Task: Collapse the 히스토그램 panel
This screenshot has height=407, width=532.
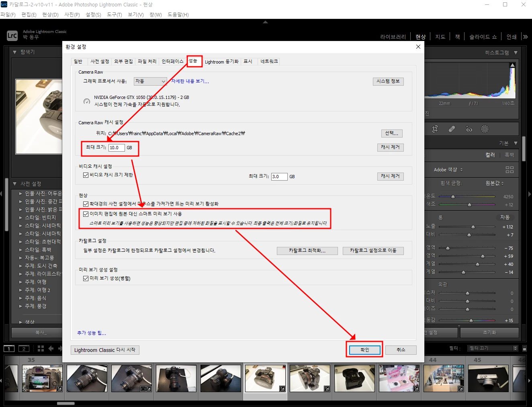Action: point(516,53)
